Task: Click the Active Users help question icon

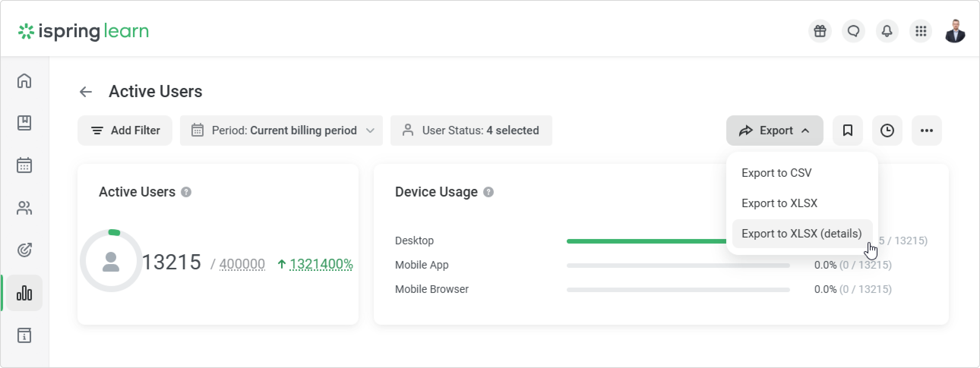Action: 186,192
